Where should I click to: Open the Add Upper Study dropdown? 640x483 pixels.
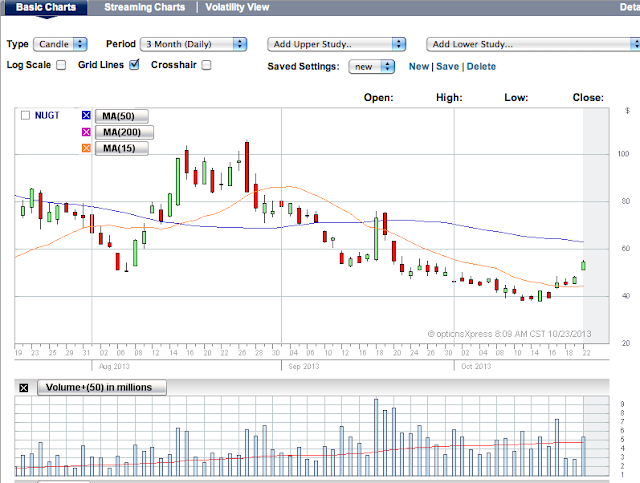click(336, 44)
